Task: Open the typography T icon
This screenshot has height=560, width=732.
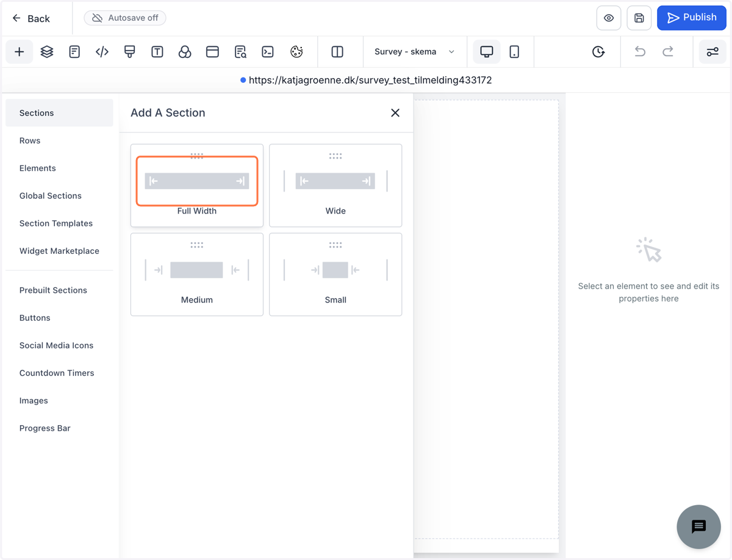Action: 157,52
